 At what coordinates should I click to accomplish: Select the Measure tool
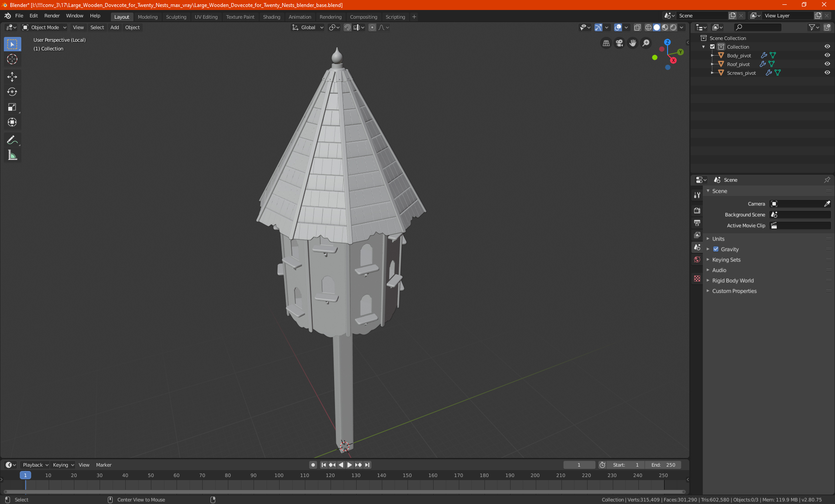coord(12,155)
